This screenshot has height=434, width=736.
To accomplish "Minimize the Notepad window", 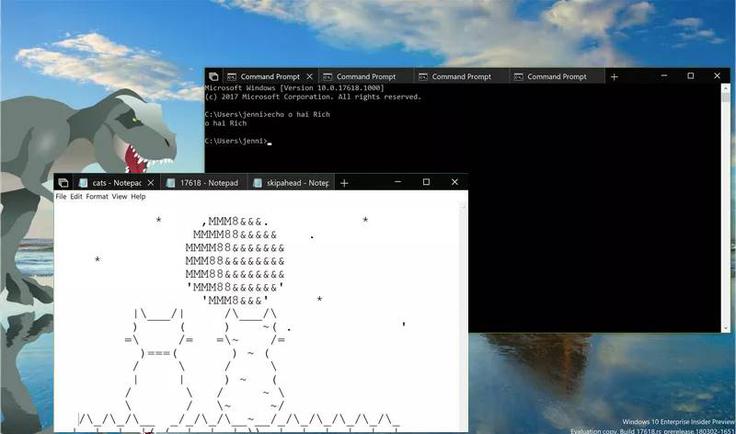I will (x=398, y=182).
